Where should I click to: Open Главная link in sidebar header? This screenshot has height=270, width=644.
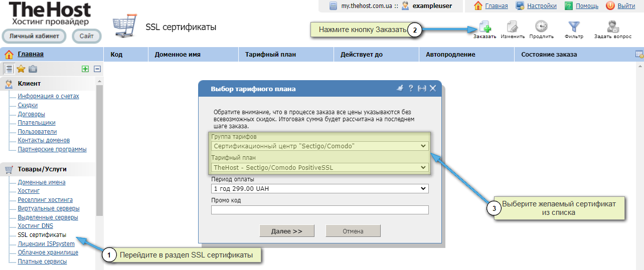pyautogui.click(x=31, y=54)
